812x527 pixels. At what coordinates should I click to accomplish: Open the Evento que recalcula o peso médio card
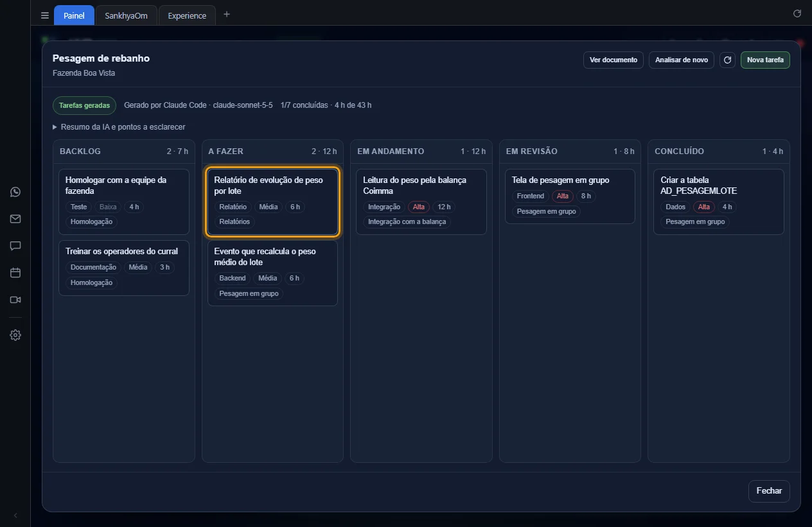point(272,273)
